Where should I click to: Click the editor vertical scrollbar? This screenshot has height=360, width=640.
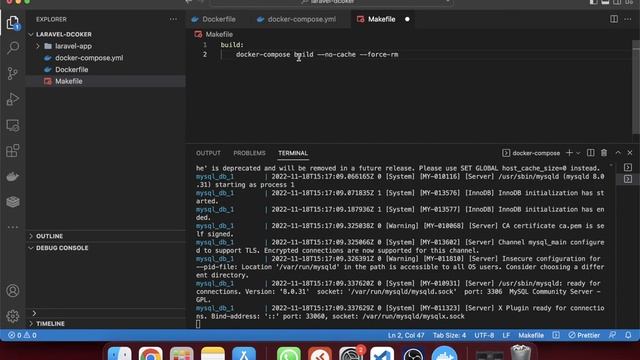636,86
